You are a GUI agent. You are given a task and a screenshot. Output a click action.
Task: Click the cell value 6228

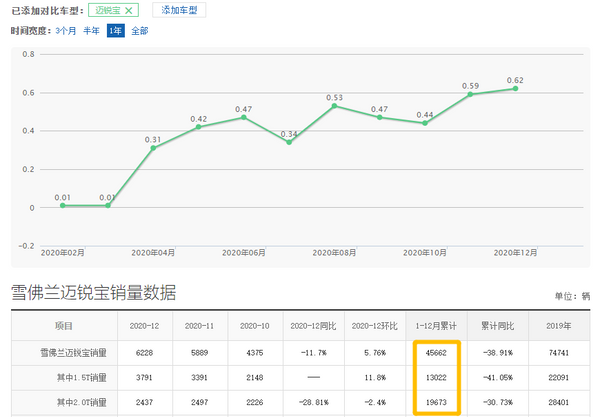[144, 353]
